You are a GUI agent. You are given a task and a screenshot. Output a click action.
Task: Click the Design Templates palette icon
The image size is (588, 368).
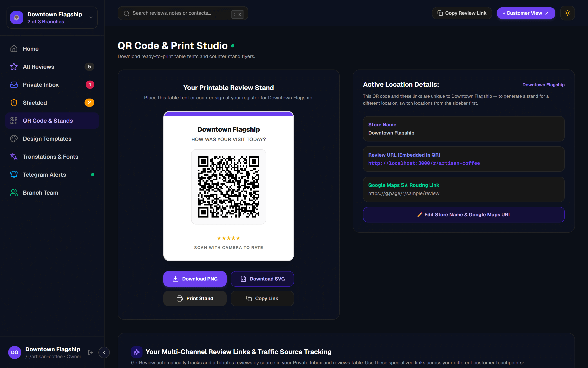(14, 139)
